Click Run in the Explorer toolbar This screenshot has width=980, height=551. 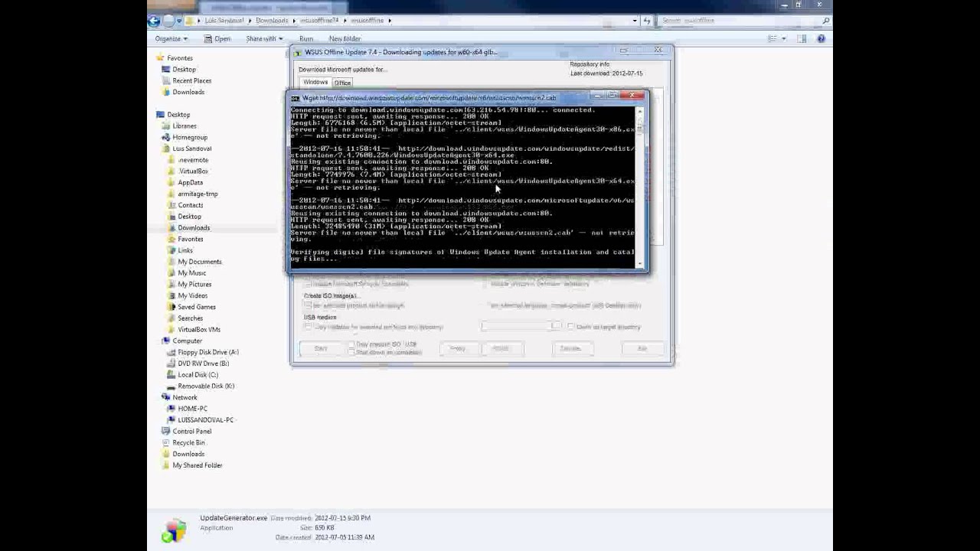(x=306, y=38)
